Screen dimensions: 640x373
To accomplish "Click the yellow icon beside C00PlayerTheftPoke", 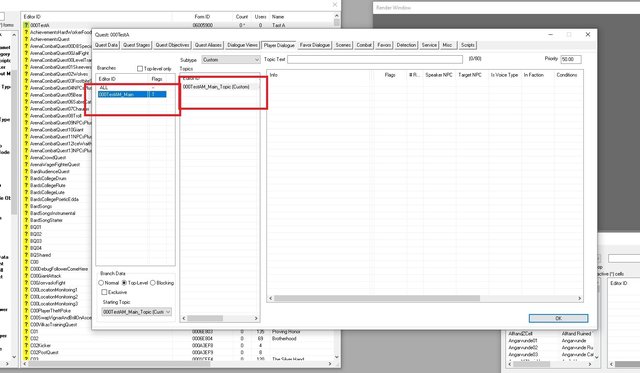I will 26,311.
